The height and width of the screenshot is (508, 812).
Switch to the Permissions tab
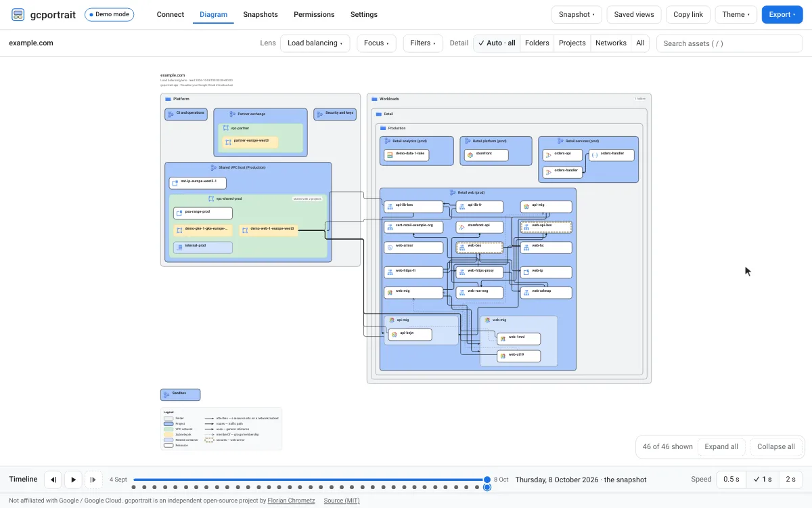coord(314,15)
